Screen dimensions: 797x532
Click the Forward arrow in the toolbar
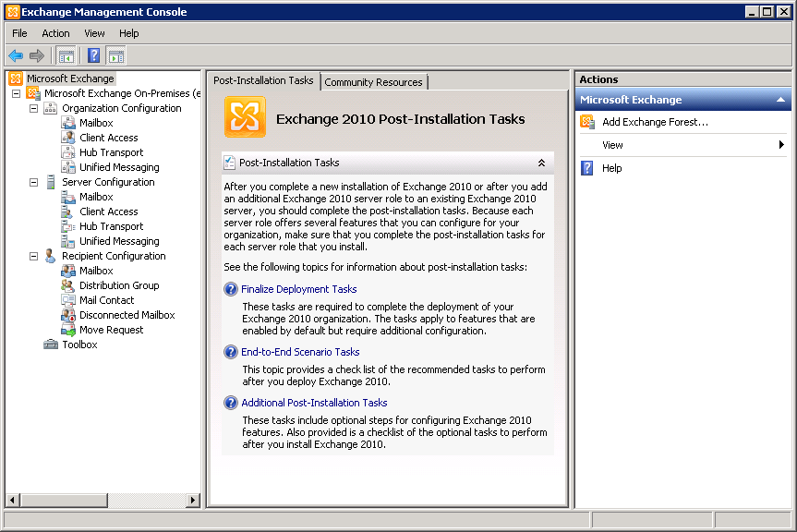[37, 55]
